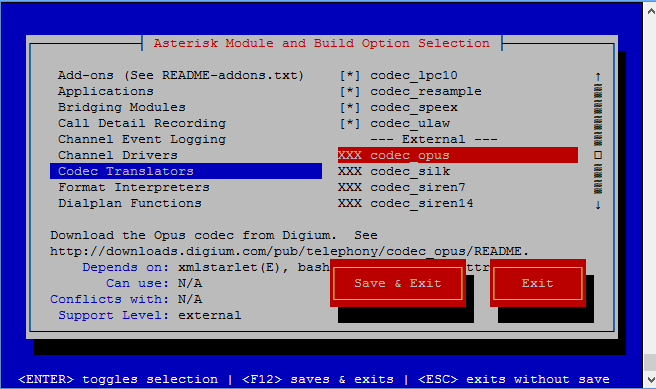Select the unavailable codec_siren14 entry
Image resolution: width=656 pixels, height=389 pixels.
[405, 203]
